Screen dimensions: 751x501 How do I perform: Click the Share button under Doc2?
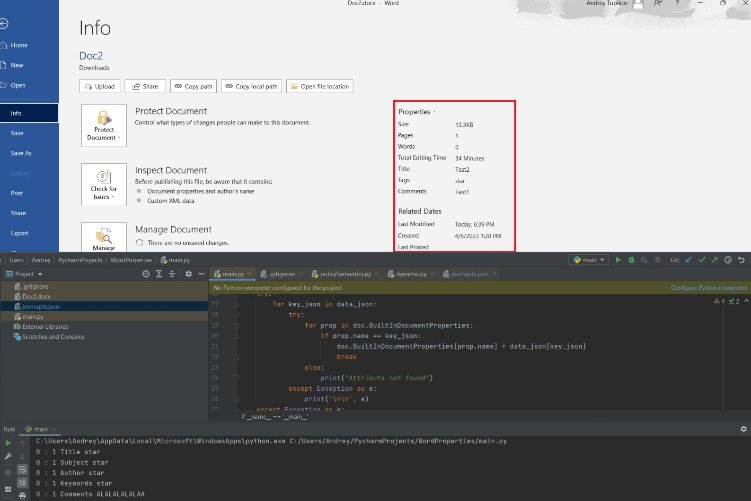tap(145, 86)
